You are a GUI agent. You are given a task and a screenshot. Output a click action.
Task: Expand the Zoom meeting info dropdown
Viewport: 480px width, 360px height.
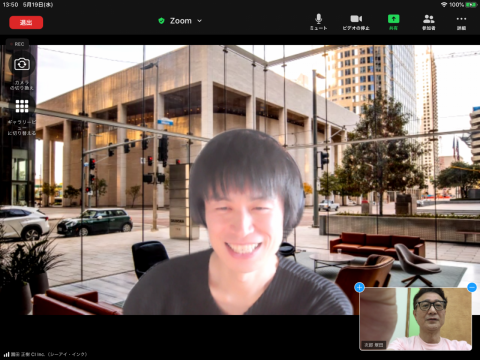click(x=199, y=21)
